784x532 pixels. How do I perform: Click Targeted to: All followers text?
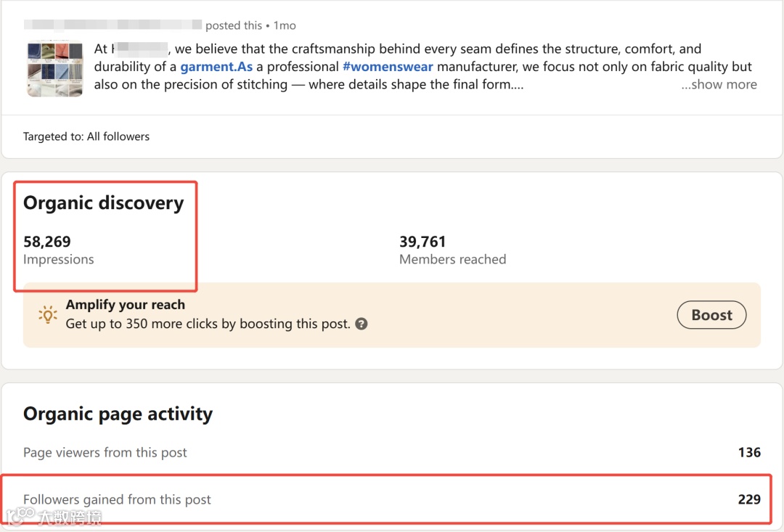(86, 136)
